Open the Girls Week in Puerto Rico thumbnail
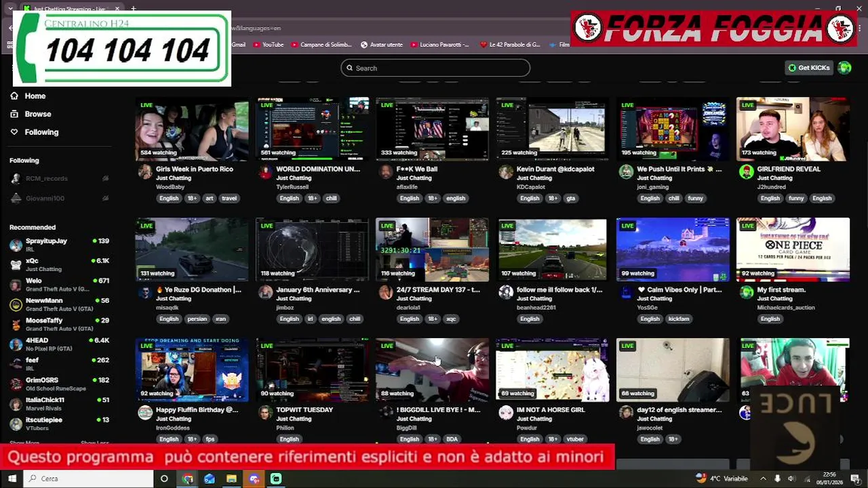This screenshot has height=488, width=868. pos(192,129)
